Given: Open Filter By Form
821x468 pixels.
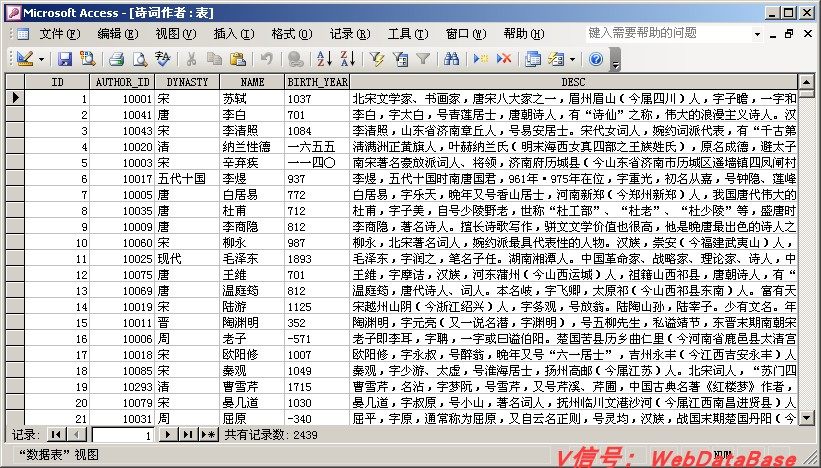Looking at the screenshot, I should [x=400, y=59].
